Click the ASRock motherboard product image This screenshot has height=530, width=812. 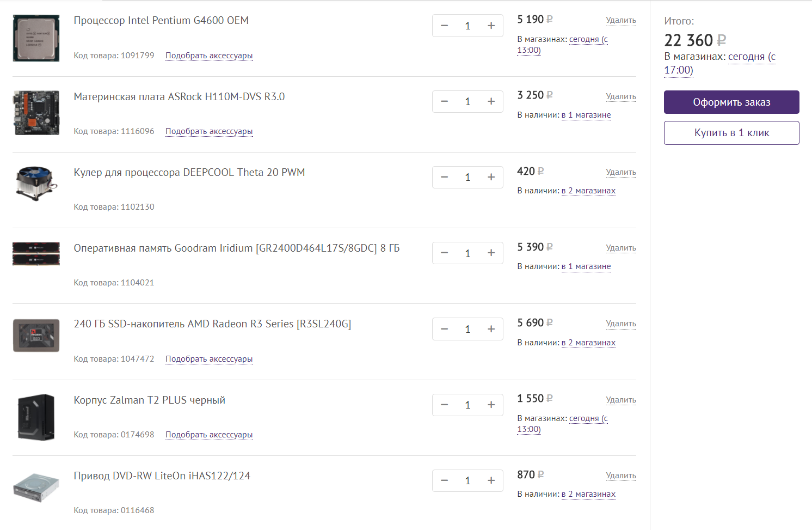pyautogui.click(x=36, y=113)
